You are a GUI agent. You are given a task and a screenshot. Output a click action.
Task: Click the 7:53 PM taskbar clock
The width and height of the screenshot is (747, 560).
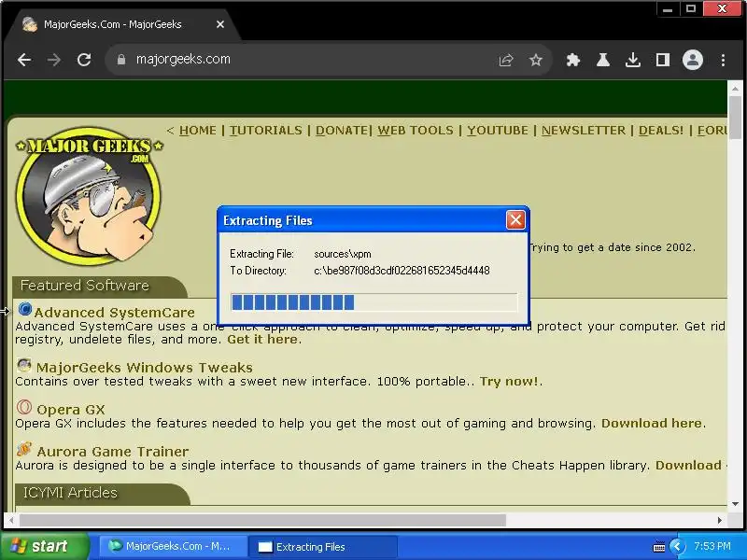(x=712, y=546)
